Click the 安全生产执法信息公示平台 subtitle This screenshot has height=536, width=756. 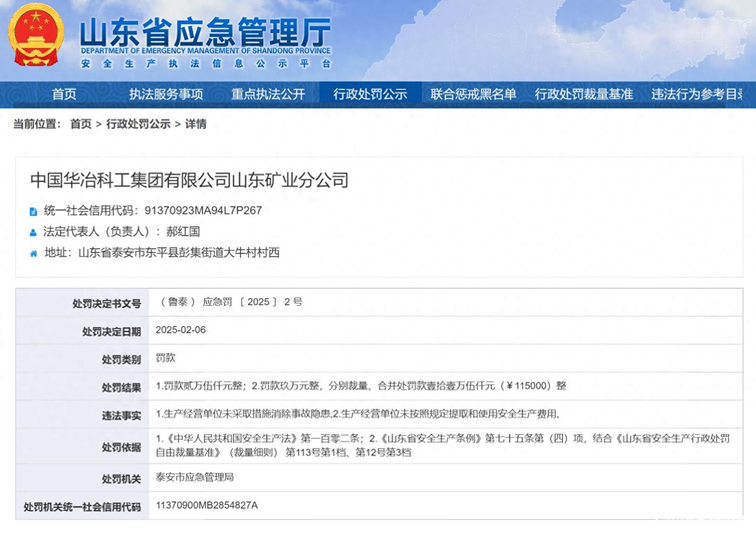[206, 64]
